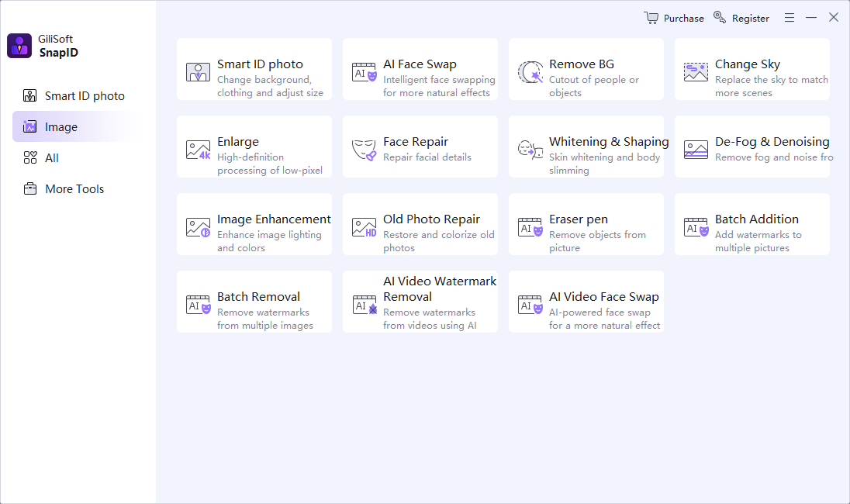Click the Change Sky picture icon
This screenshot has width=850, height=504.
point(696,72)
